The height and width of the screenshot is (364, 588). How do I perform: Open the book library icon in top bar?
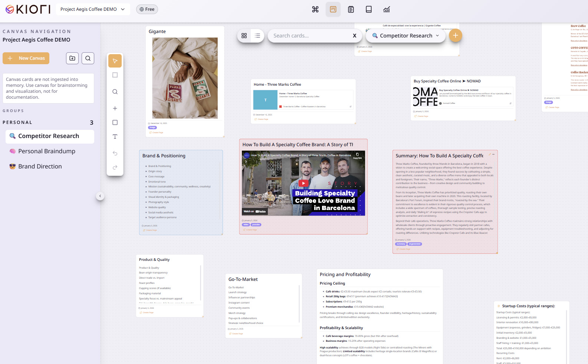click(369, 9)
